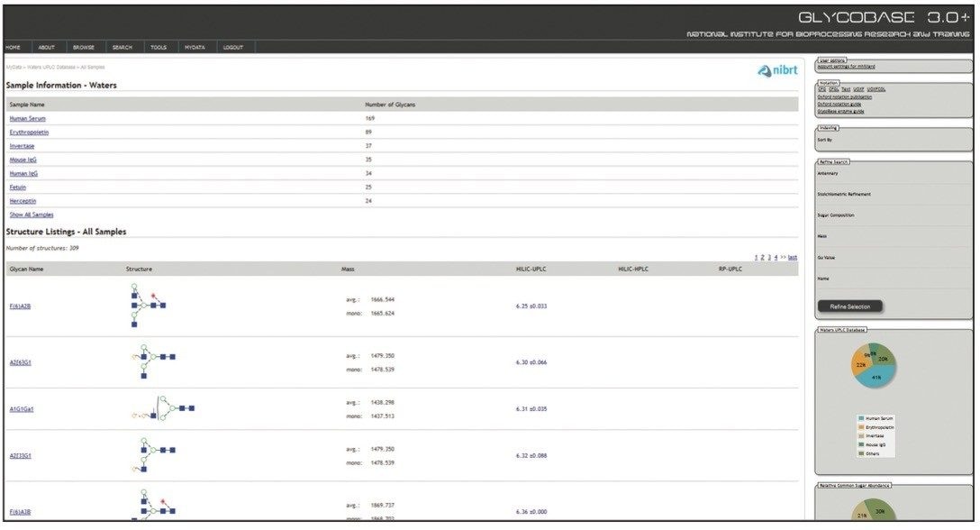
Task: Jump to the last page of listings
Action: pyautogui.click(x=793, y=258)
